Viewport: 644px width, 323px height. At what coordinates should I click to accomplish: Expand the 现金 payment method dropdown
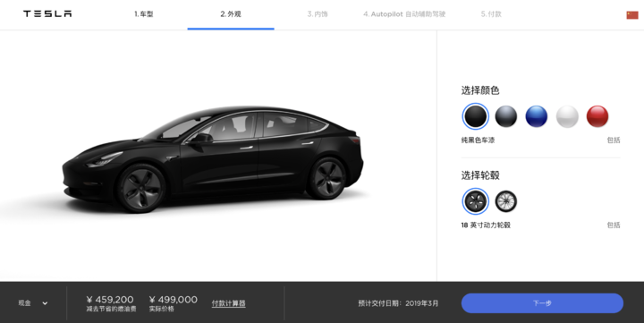33,303
